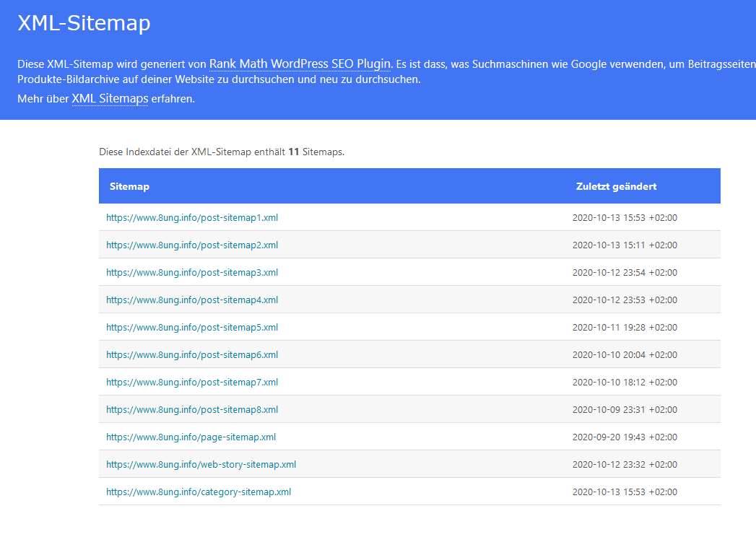Open post-sitemap5.xml

(x=192, y=327)
